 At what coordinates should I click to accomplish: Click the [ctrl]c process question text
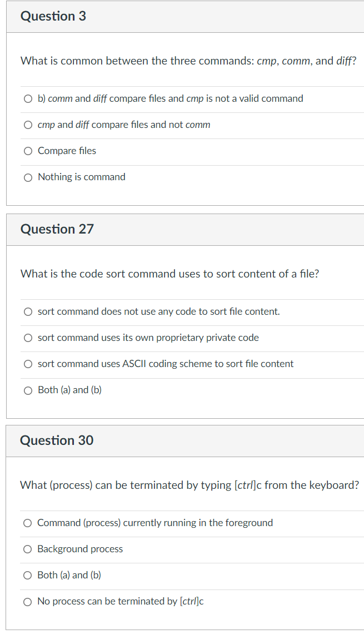pos(190,486)
